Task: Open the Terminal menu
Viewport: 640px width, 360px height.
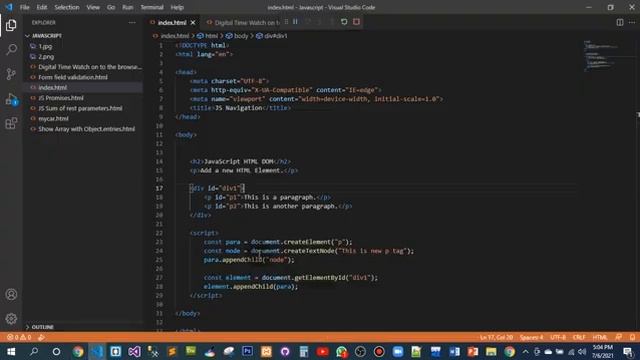Action: 152,7
